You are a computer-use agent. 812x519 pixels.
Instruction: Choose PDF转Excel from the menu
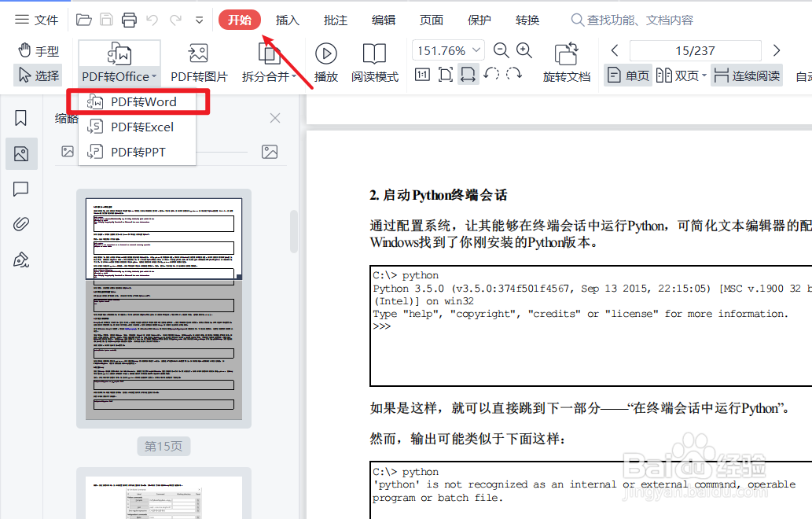tap(138, 127)
